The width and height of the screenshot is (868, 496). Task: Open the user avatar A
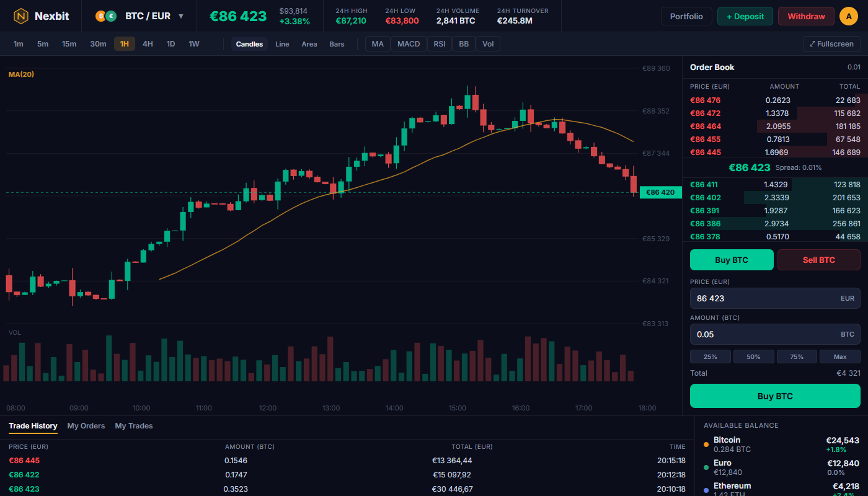[849, 16]
